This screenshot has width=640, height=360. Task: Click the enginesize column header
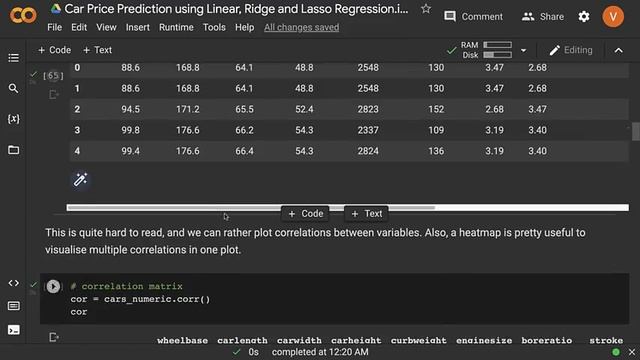484,340
